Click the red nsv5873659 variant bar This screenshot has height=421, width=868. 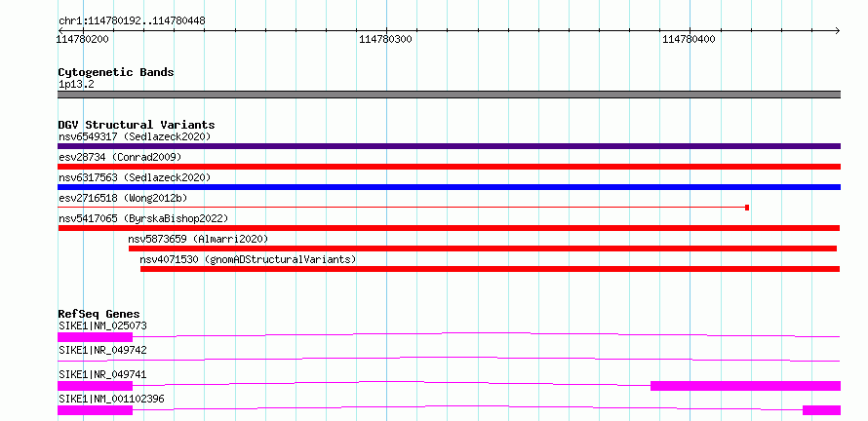click(483, 249)
